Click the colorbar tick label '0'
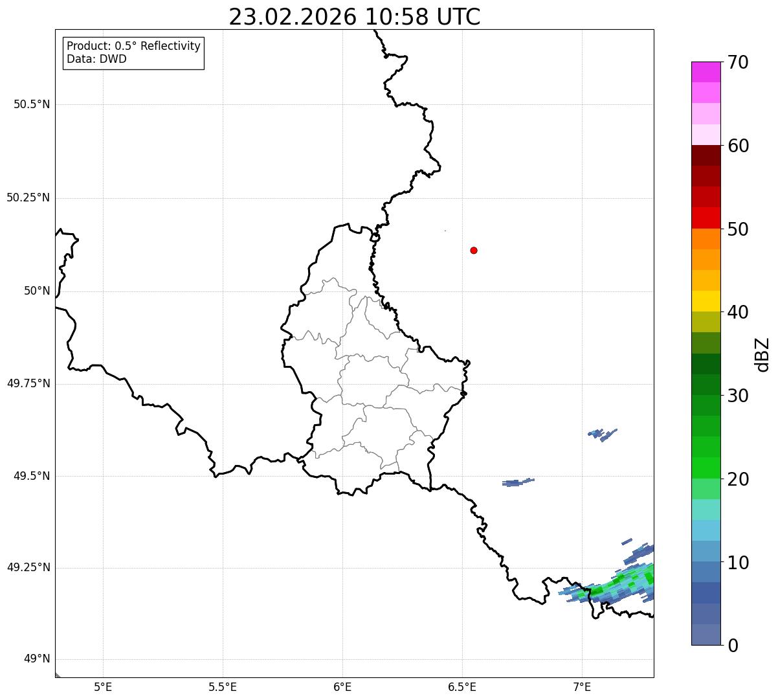 [733, 646]
